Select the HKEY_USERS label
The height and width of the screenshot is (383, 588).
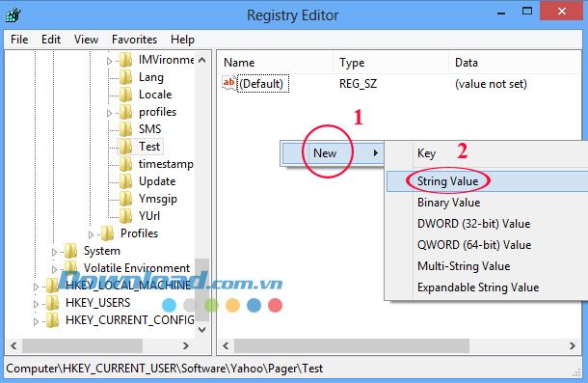tap(98, 303)
